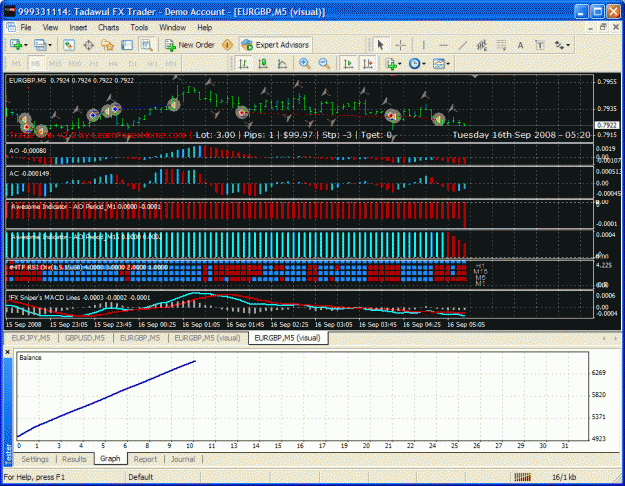The image size is (625, 486).
Task: Toggle the Strategy Tester magnifier icon
Action: coord(146,45)
